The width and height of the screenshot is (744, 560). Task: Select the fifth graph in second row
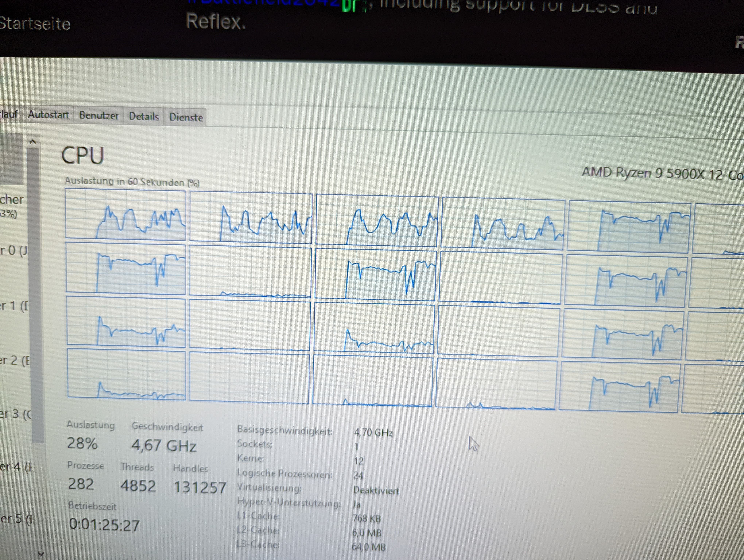point(626,281)
